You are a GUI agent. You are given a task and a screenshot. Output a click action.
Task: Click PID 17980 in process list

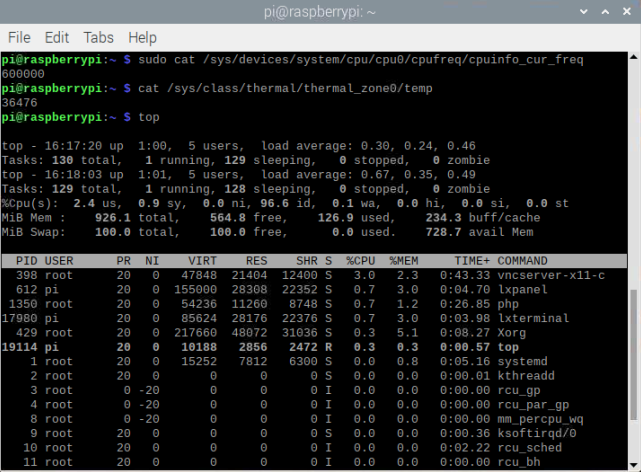coord(20,318)
